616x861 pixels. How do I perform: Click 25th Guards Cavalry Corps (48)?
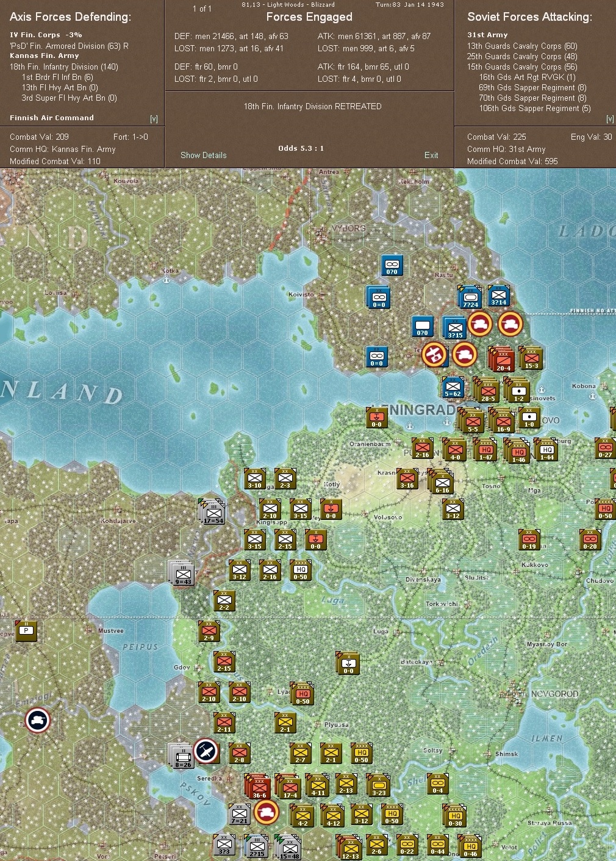[522, 57]
